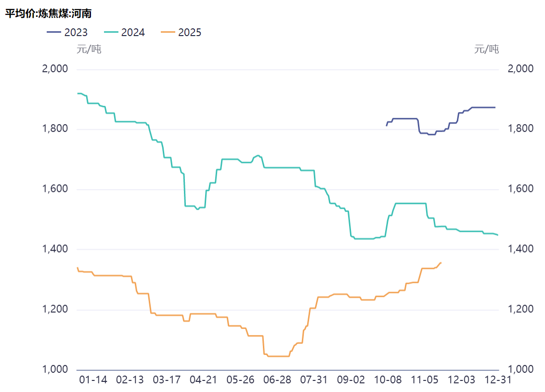Click the 09-02 x-axis date label
Screen dimensions: 545x392
pyautogui.click(x=351, y=380)
